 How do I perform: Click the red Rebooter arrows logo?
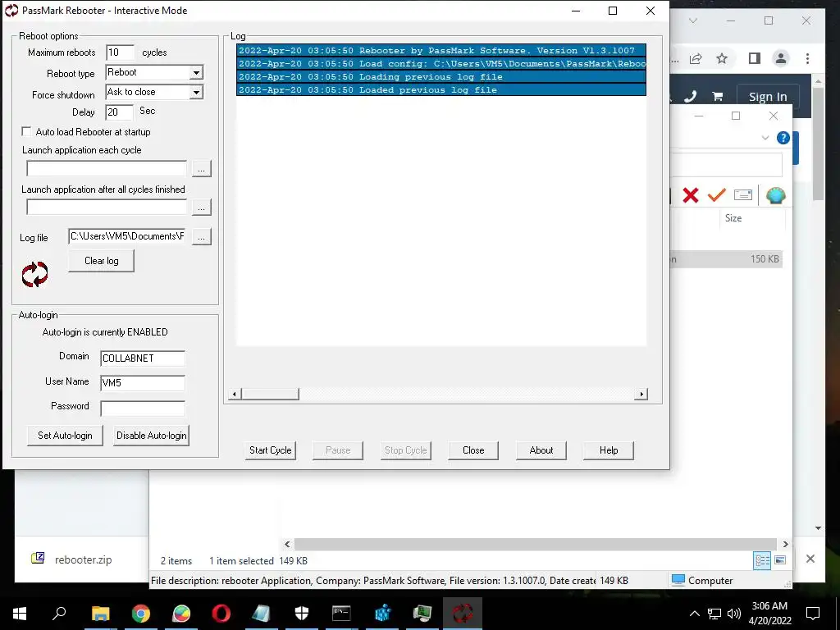(x=34, y=274)
